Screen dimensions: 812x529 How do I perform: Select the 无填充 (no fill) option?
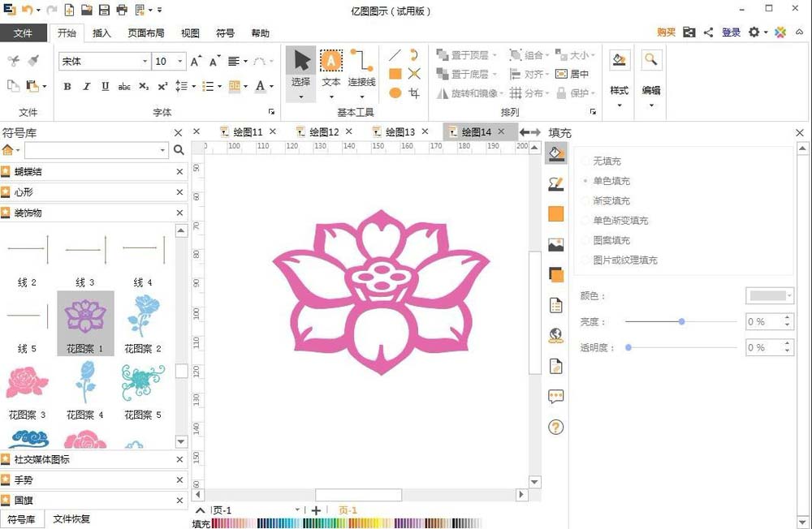coord(608,161)
